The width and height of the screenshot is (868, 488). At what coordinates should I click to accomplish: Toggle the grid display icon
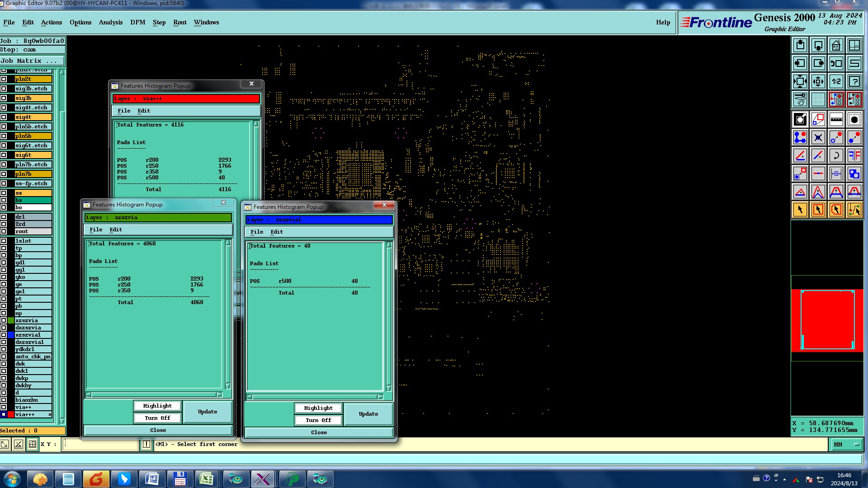(x=818, y=99)
